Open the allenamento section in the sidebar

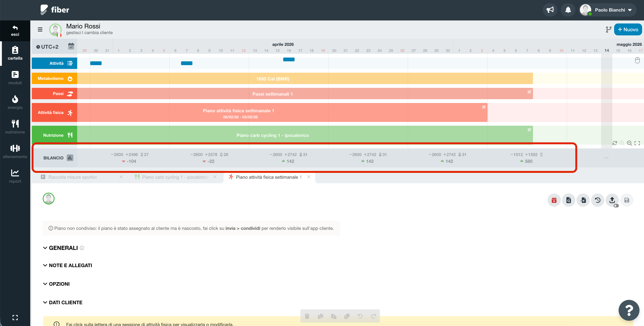(15, 152)
